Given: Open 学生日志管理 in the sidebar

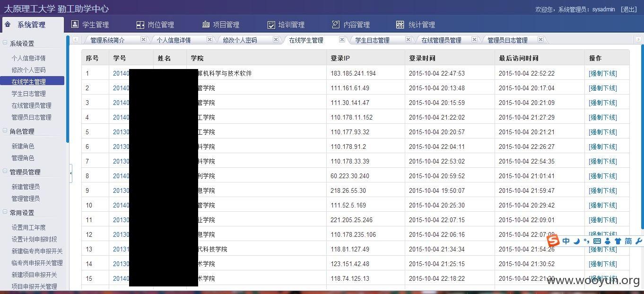Looking at the screenshot, I should tap(29, 94).
